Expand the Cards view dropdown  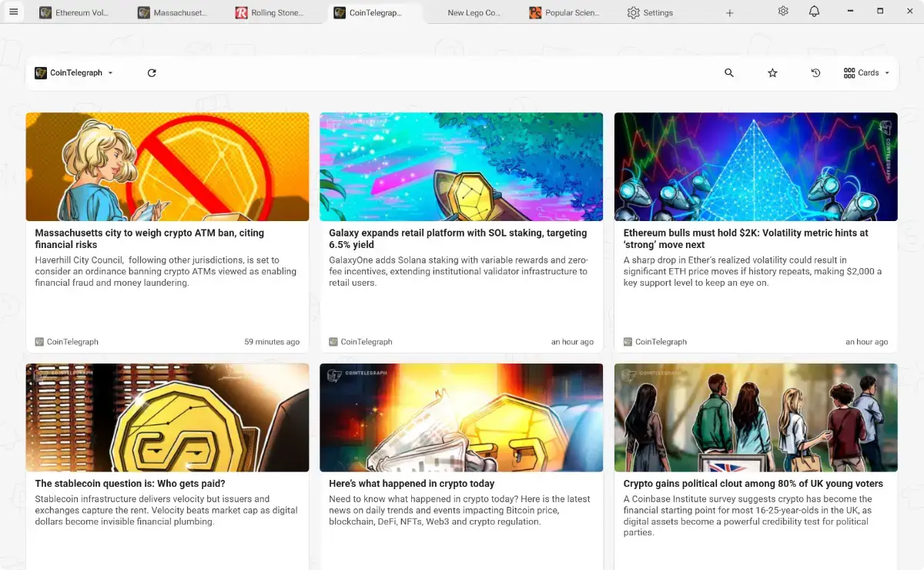(x=867, y=73)
